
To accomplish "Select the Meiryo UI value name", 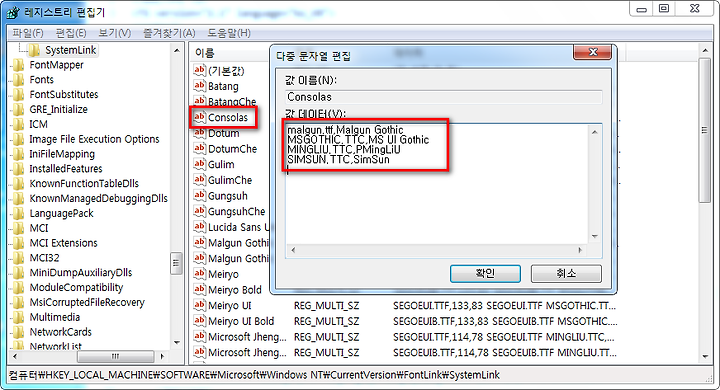I will coord(230,305).
